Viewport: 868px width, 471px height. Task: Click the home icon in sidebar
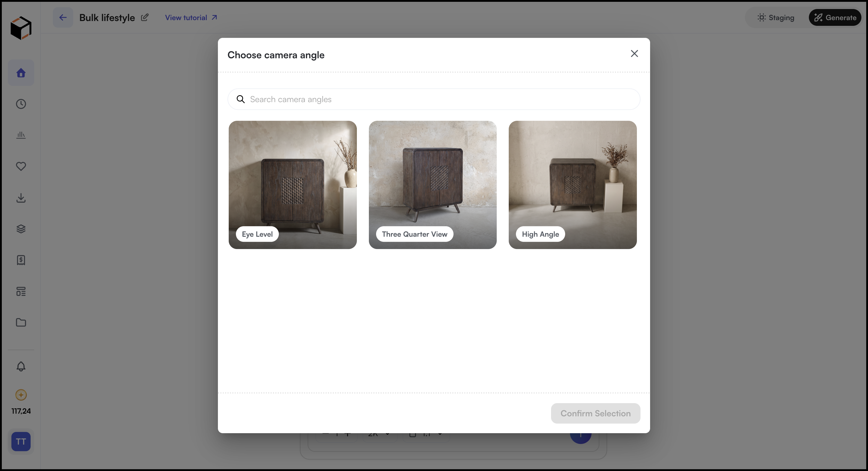[x=21, y=73]
